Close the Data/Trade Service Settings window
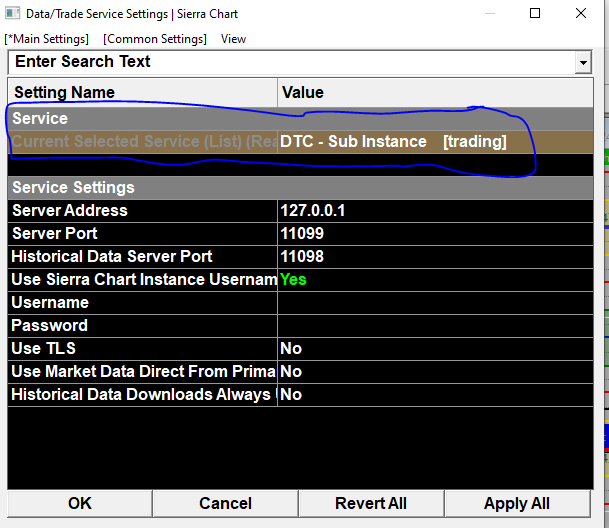This screenshot has width=609, height=528. (x=581, y=13)
